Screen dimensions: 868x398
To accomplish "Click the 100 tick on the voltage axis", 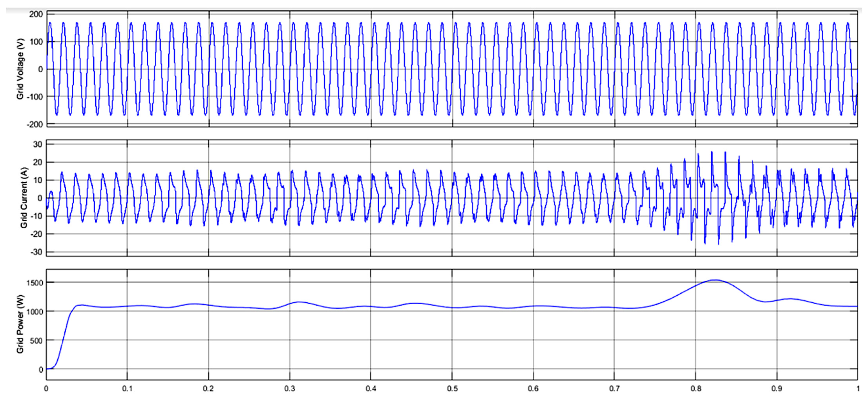I will point(36,42).
